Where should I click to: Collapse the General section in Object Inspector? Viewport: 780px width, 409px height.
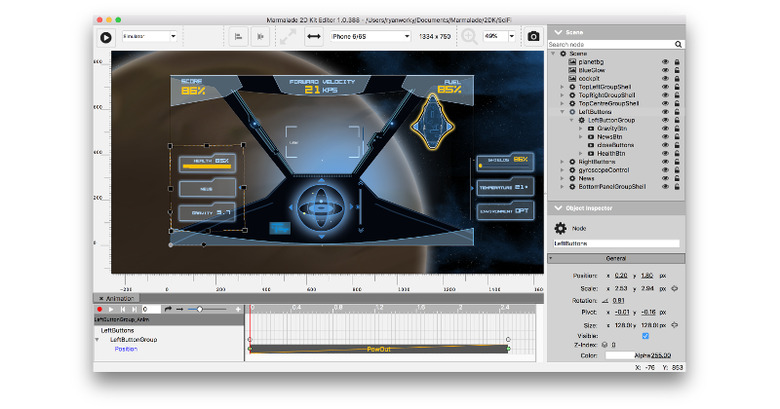click(x=551, y=258)
